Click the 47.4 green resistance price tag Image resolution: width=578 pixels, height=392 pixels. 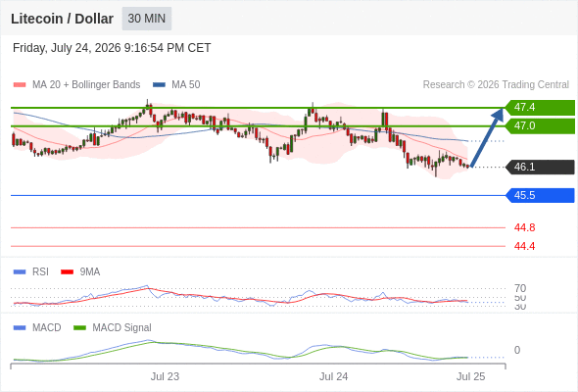click(540, 108)
